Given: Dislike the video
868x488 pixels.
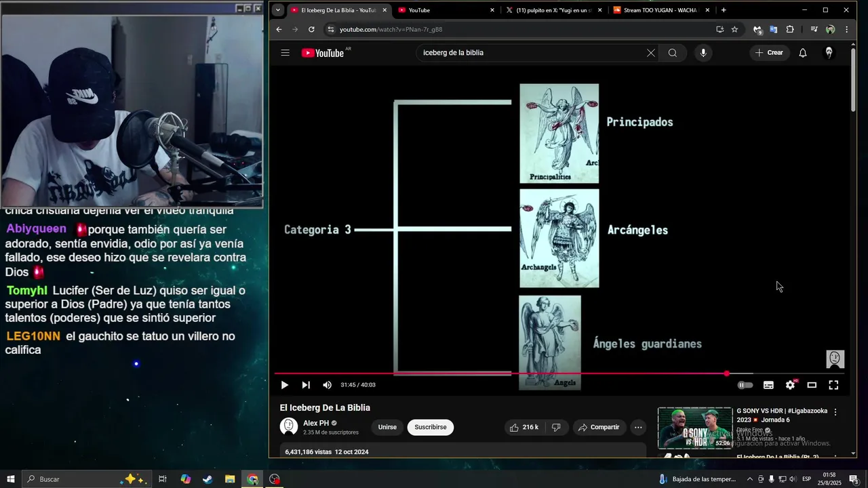Looking at the screenshot, I should click(556, 428).
